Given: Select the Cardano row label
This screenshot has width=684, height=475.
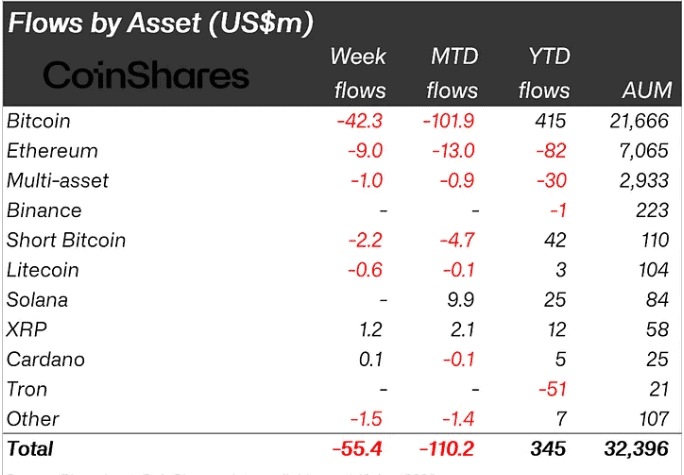Looking at the screenshot, I should [x=45, y=359].
